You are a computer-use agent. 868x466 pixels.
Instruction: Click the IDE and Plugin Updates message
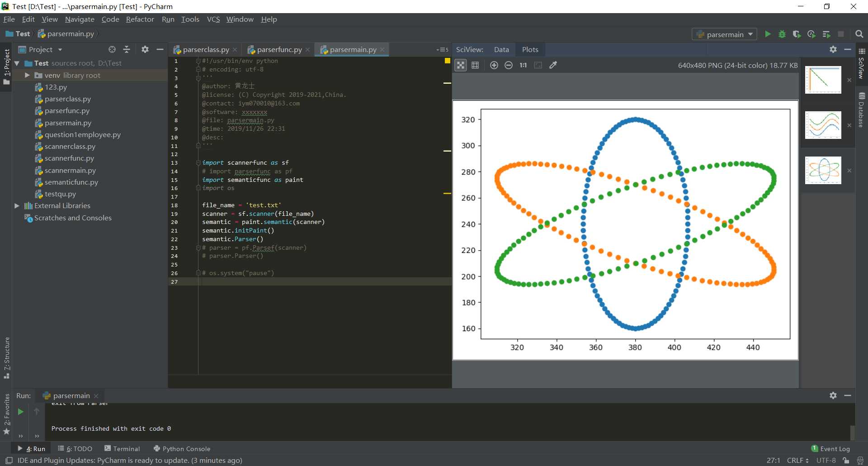[130, 461]
